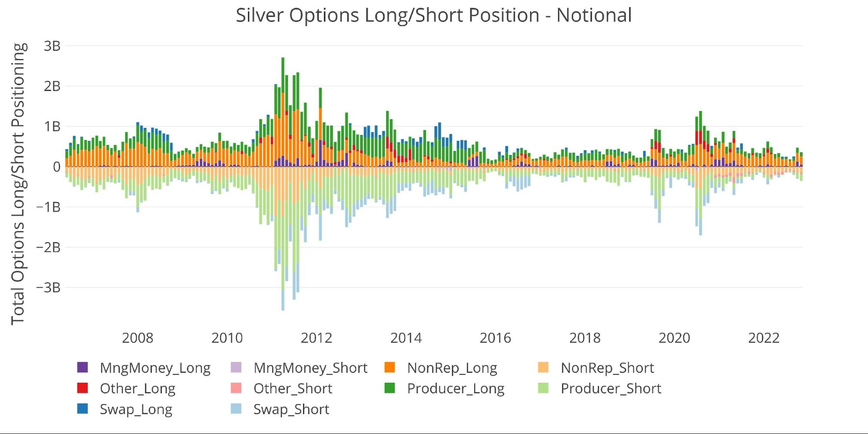Click the Producer_Short light green swatch

[543, 388]
